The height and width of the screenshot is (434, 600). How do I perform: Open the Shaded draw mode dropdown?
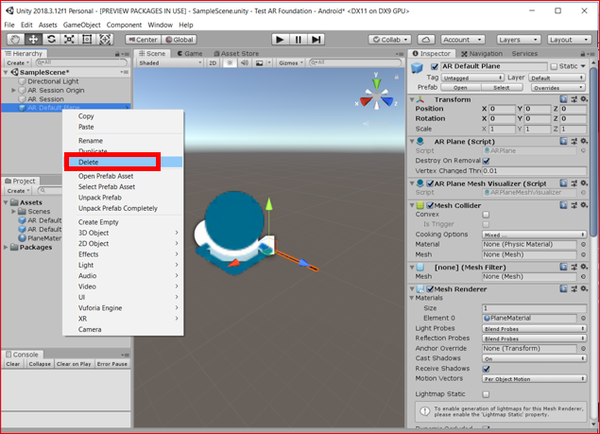pos(170,63)
